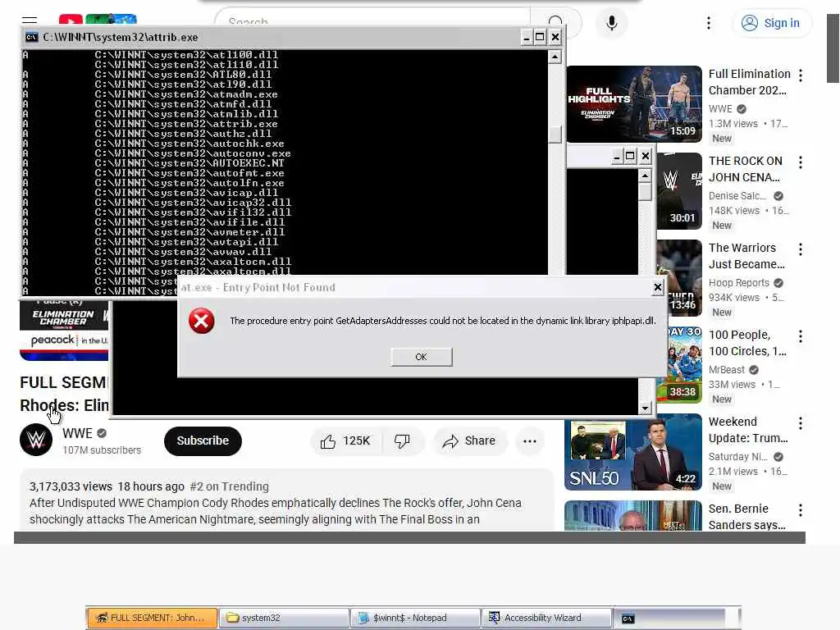Click the MrBeast channel name
This screenshot has height=630, width=840.
pyautogui.click(x=727, y=370)
